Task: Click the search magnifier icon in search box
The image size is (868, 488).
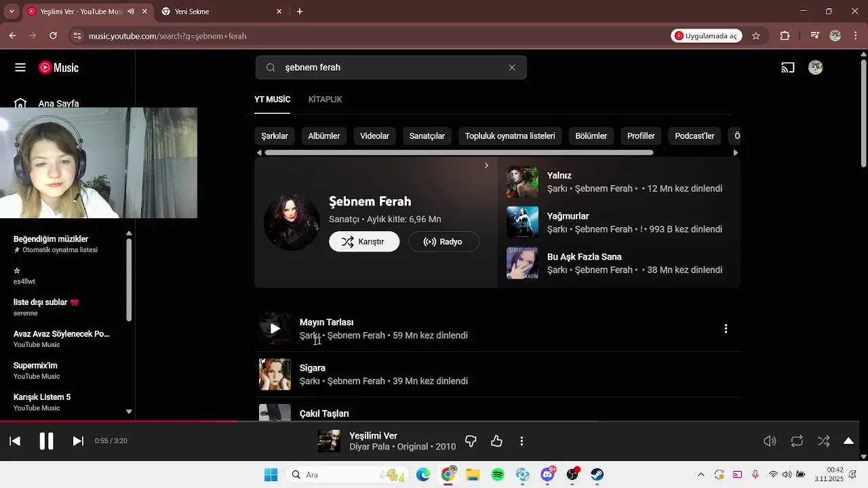Action: pos(271,68)
